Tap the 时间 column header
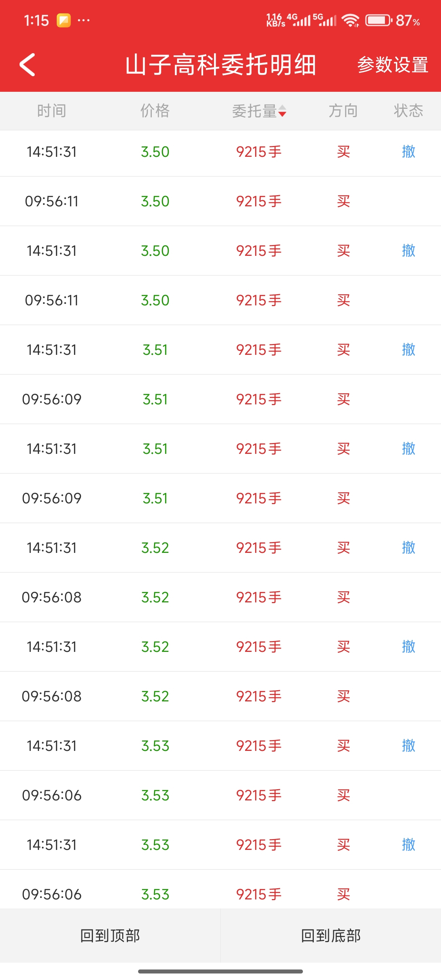This screenshot has height=980, width=441. 51,111
